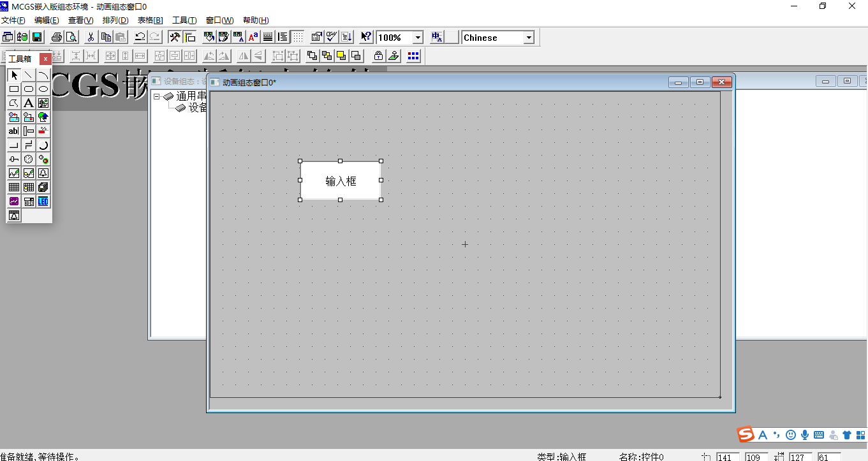The width and height of the screenshot is (868, 461).
Task: Collapse the 通用串 tree node
Action: [x=156, y=96]
